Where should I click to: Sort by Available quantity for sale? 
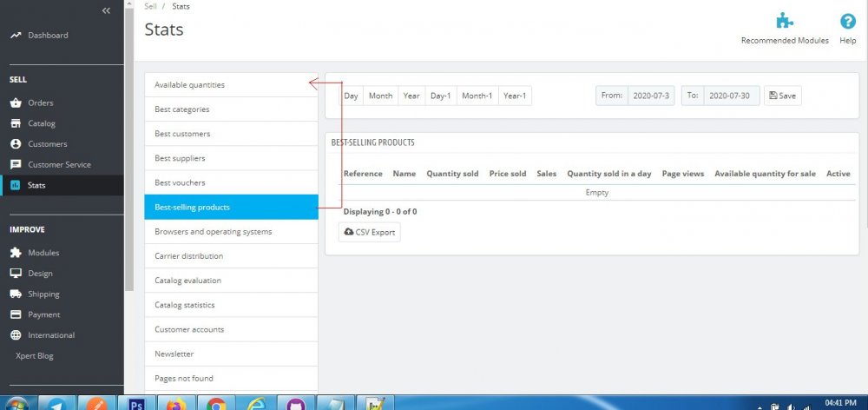pyautogui.click(x=765, y=174)
